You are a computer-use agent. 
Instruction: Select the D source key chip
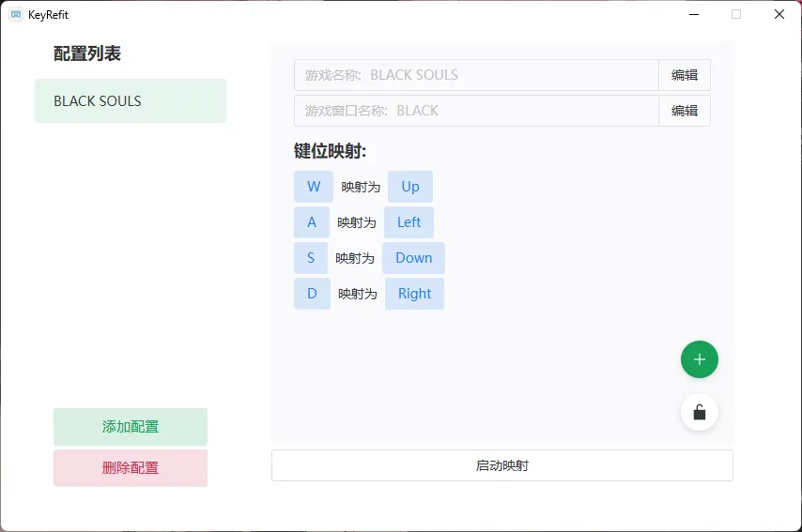pos(312,294)
